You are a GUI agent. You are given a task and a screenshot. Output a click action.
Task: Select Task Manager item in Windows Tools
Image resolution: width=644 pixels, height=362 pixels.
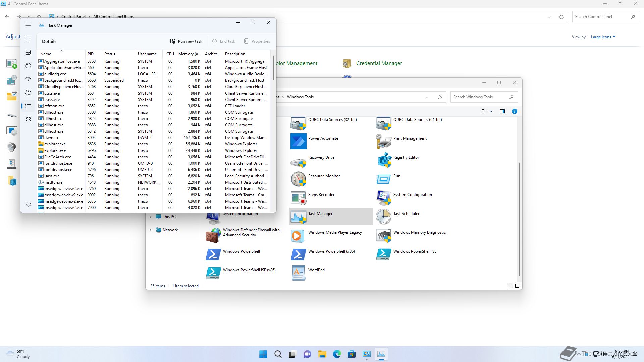331,216
